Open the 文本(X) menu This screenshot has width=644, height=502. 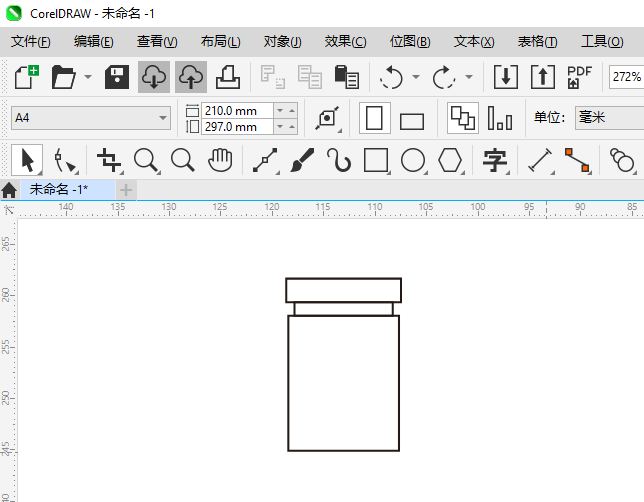[x=474, y=41]
